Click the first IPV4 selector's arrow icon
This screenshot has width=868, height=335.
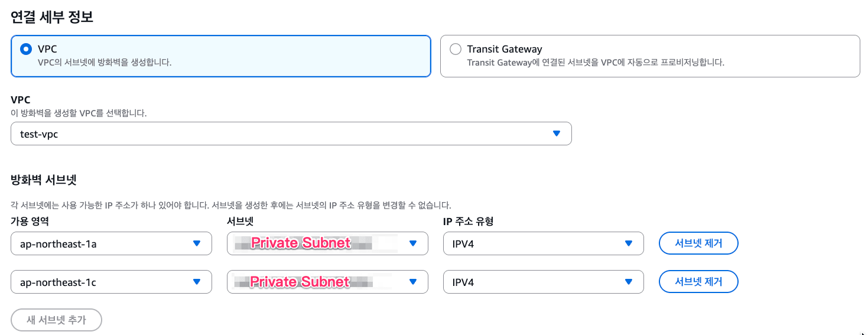tap(629, 243)
